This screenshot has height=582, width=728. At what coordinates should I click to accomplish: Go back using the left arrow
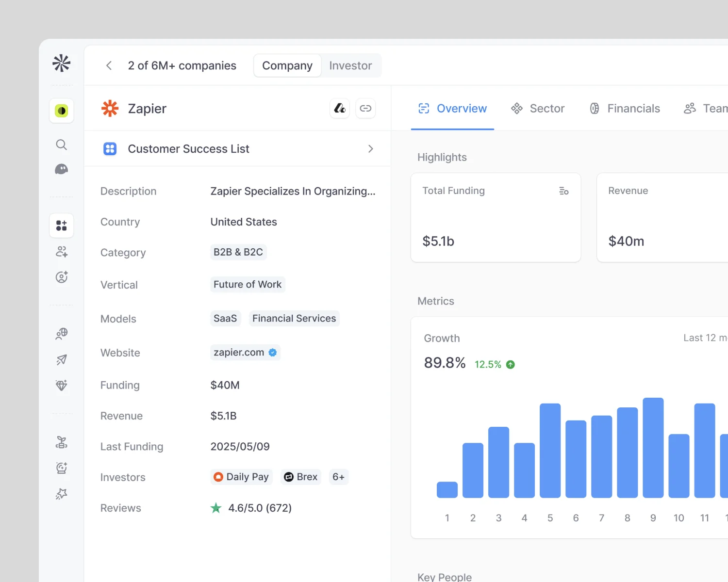coord(109,65)
